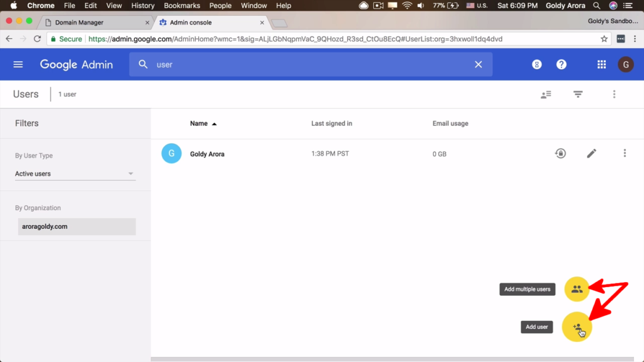The height and width of the screenshot is (362, 644).
Task: Open the Chrome app menu
Action: 41,6
